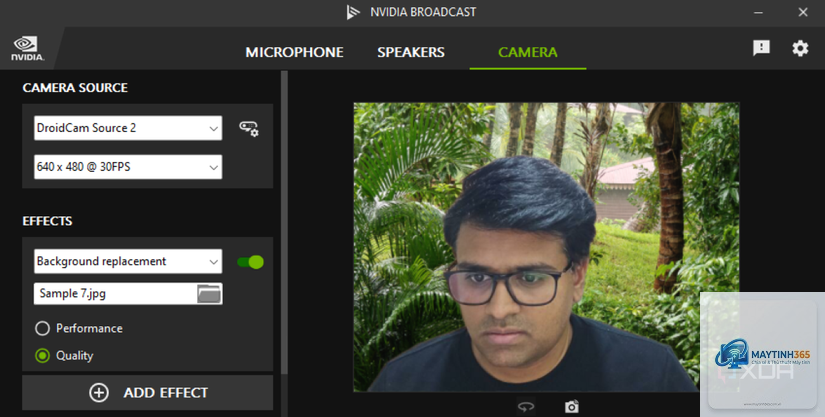Click the CAMERA SOURCE heading
Image resolution: width=825 pixels, height=417 pixels.
pos(75,88)
